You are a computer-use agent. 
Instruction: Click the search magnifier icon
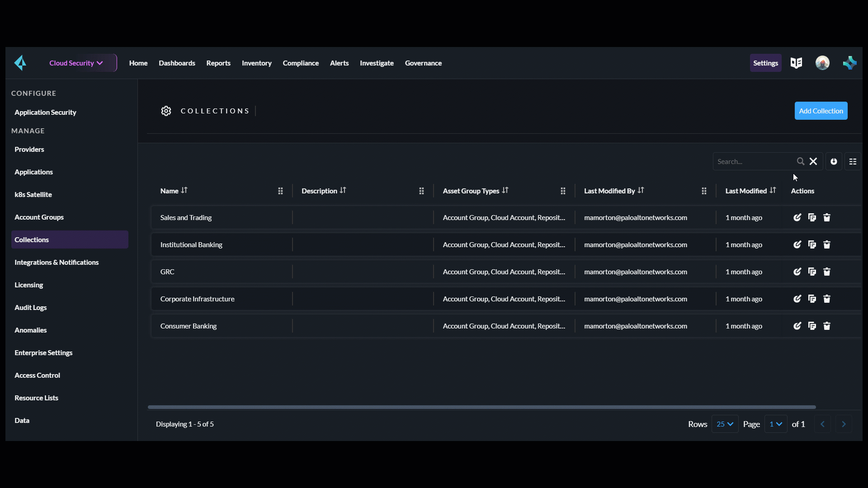(801, 161)
